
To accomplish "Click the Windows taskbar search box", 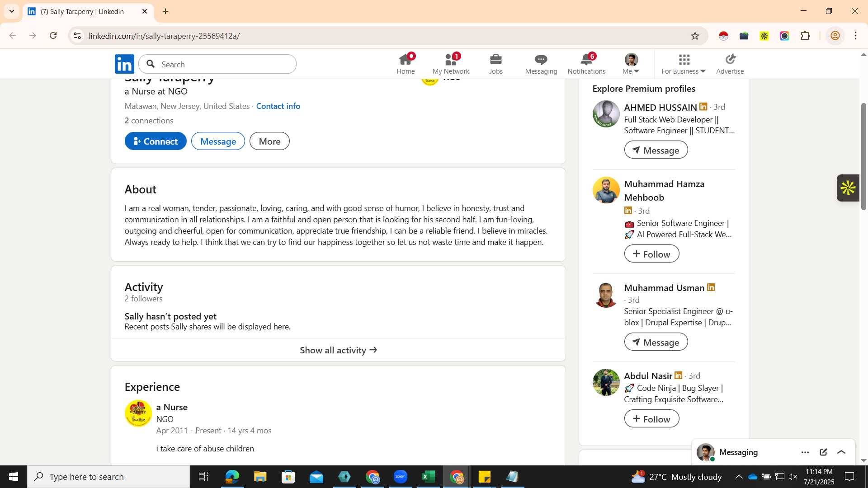I will coord(108,477).
